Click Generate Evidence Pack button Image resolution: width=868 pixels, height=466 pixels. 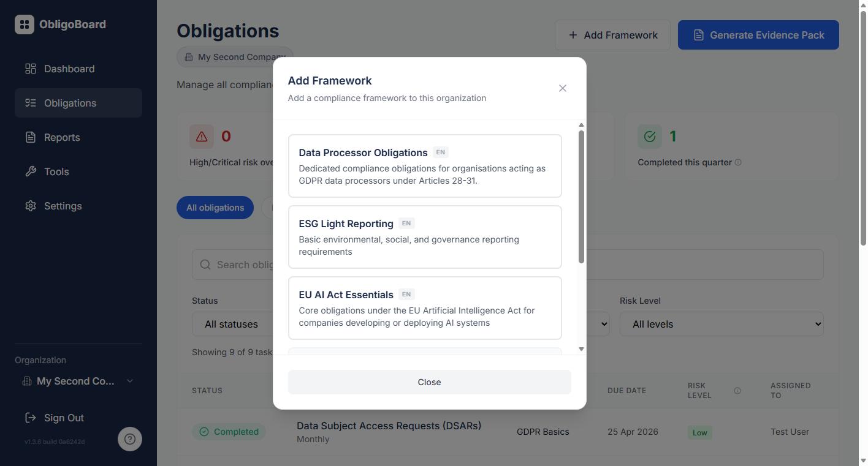click(x=758, y=35)
